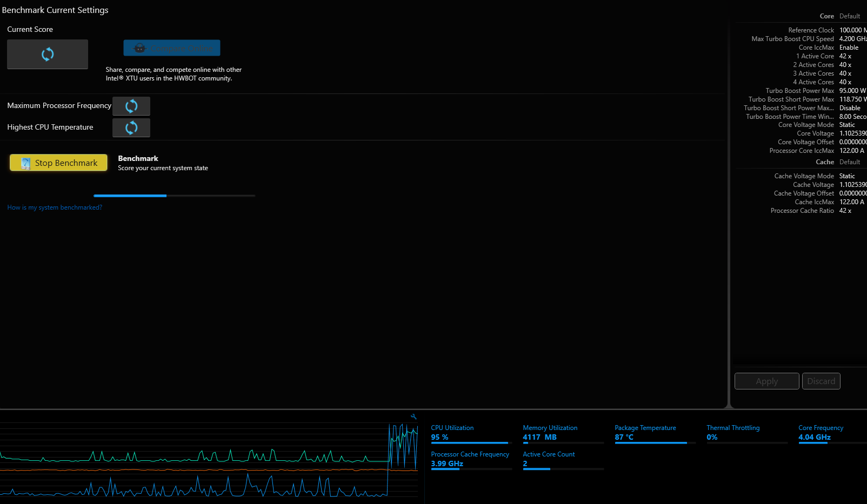The width and height of the screenshot is (867, 504).
Task: Select the '87 °C' temperature value
Action: coord(624,437)
